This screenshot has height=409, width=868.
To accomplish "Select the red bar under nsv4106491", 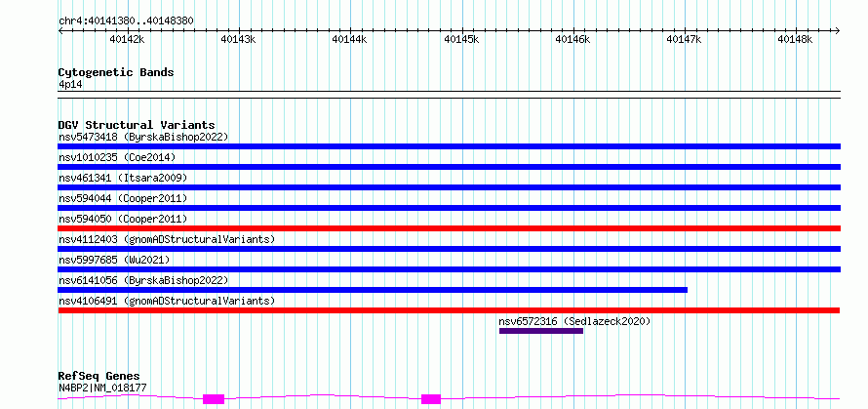I will (449, 310).
